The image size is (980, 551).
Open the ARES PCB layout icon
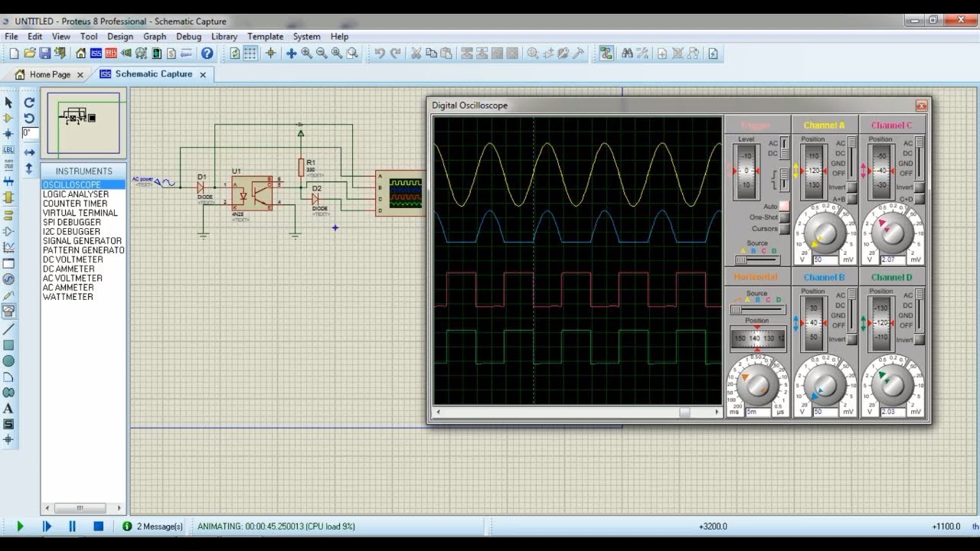pyautogui.click(x=111, y=54)
